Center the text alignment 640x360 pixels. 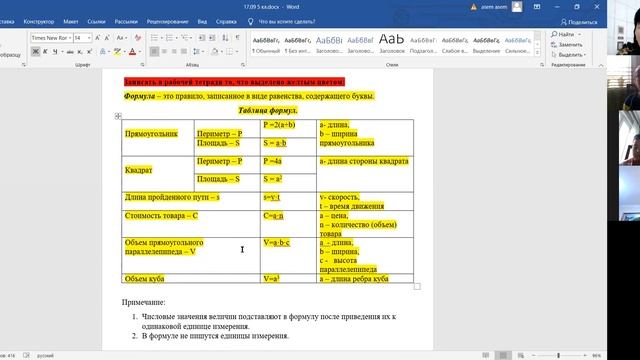pyautogui.click(x=164, y=51)
